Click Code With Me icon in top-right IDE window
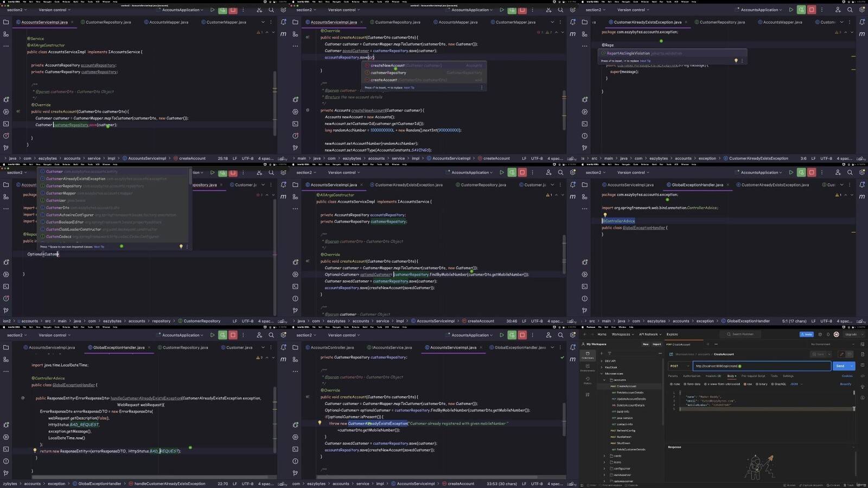868x488 pixels. (x=838, y=10)
